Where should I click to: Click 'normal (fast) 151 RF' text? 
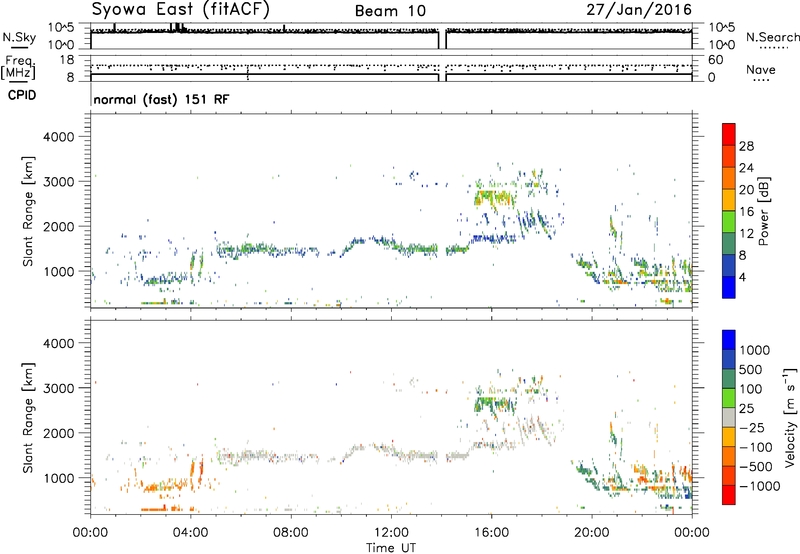coord(161,99)
